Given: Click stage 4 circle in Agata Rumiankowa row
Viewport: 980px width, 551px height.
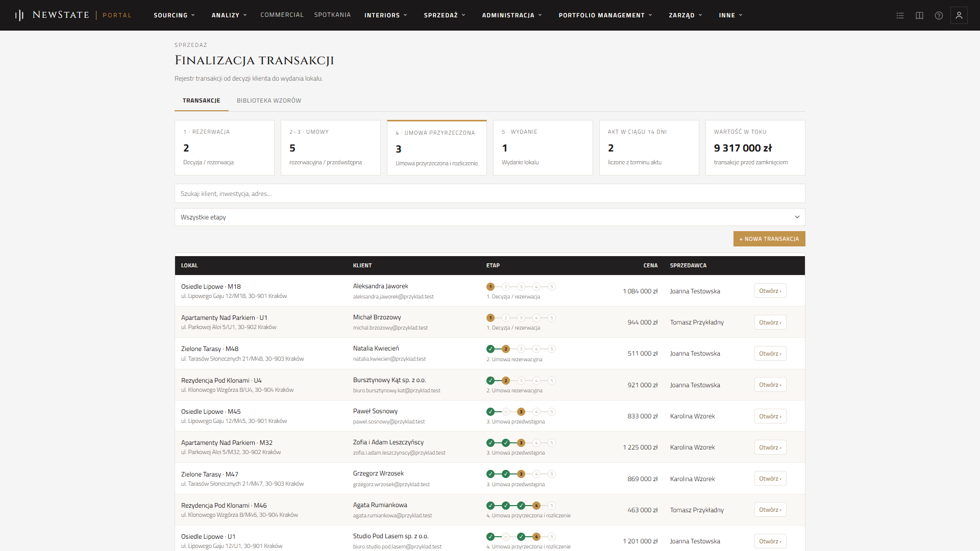Looking at the screenshot, I should click(536, 506).
